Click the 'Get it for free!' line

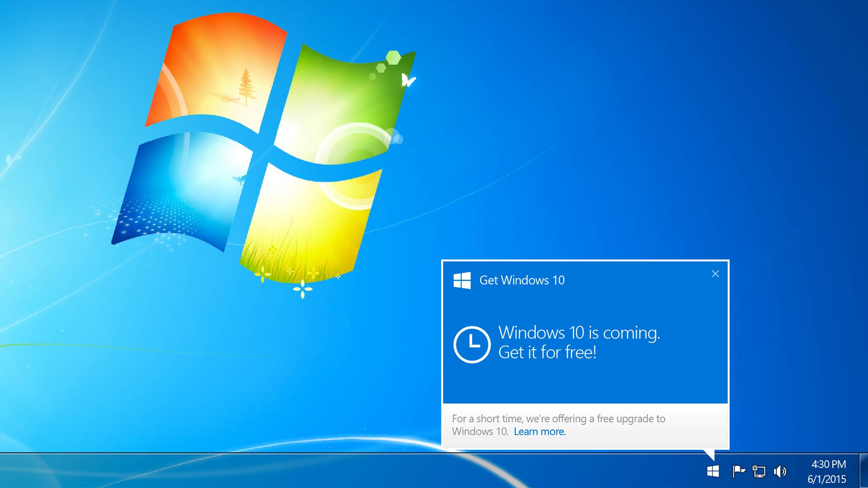click(x=547, y=352)
